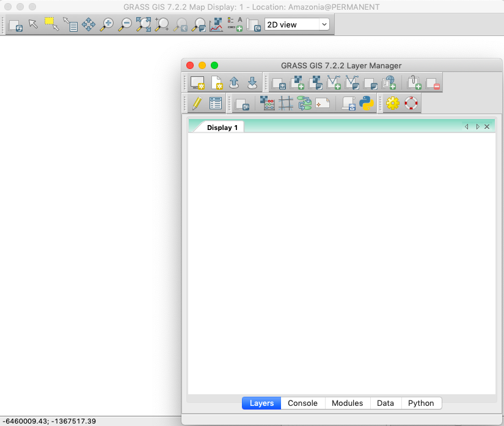Open GRASS settings with the gear icon
504x426 pixels.
pyautogui.click(x=392, y=103)
